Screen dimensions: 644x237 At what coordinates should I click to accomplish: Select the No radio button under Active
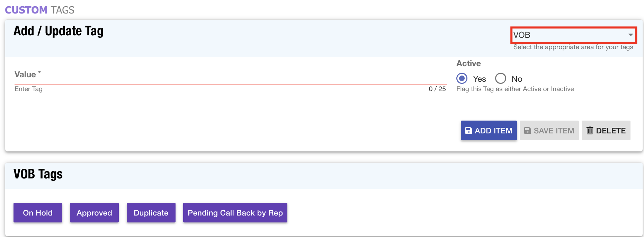pos(501,79)
